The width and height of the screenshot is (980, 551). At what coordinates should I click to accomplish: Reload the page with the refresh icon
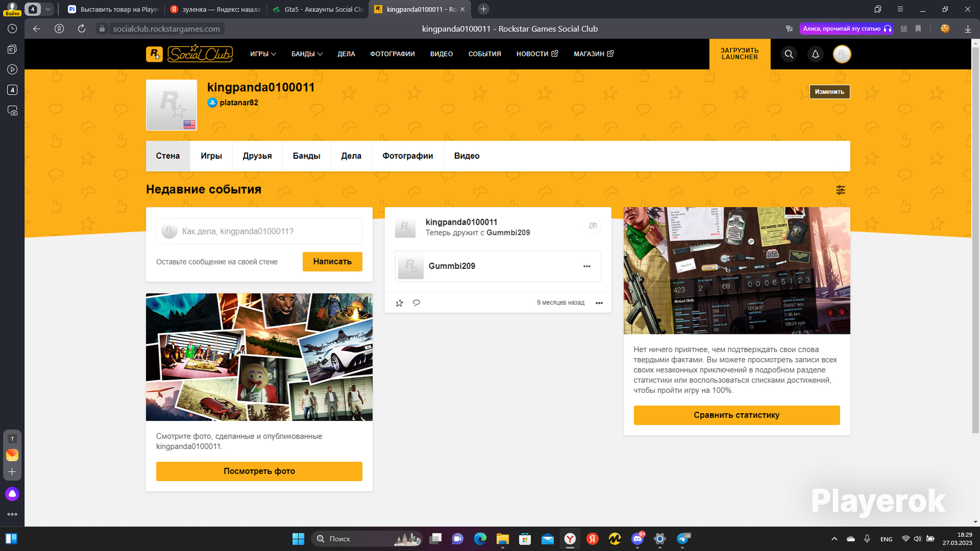pyautogui.click(x=82, y=29)
